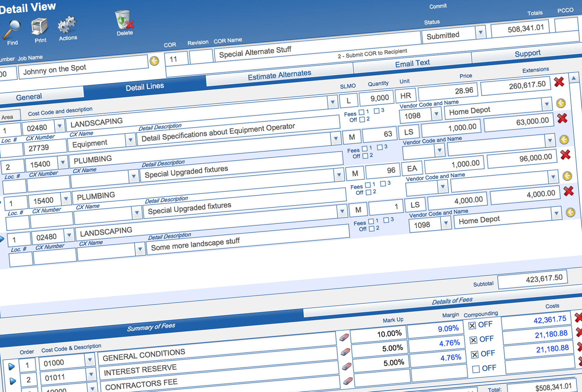This screenshot has width=582, height=392.
Task: Click the Margin 9.09% value
Action: click(435, 329)
